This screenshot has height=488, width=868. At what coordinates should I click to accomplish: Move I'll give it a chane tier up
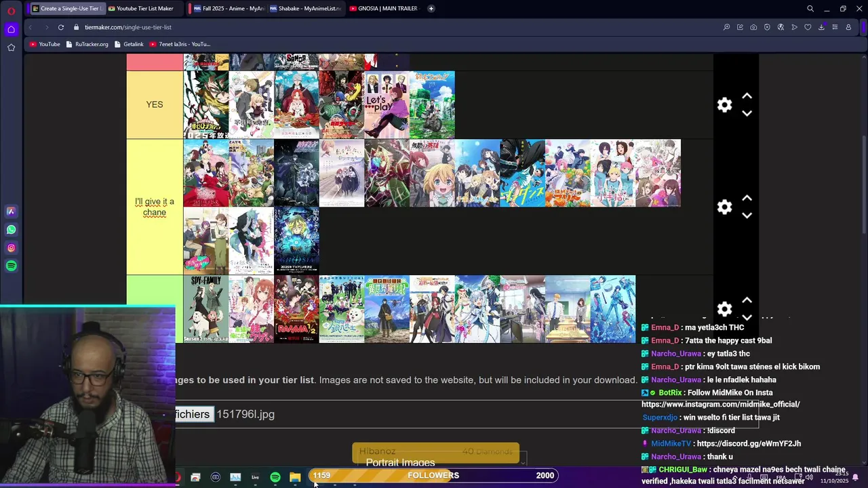[x=747, y=198]
